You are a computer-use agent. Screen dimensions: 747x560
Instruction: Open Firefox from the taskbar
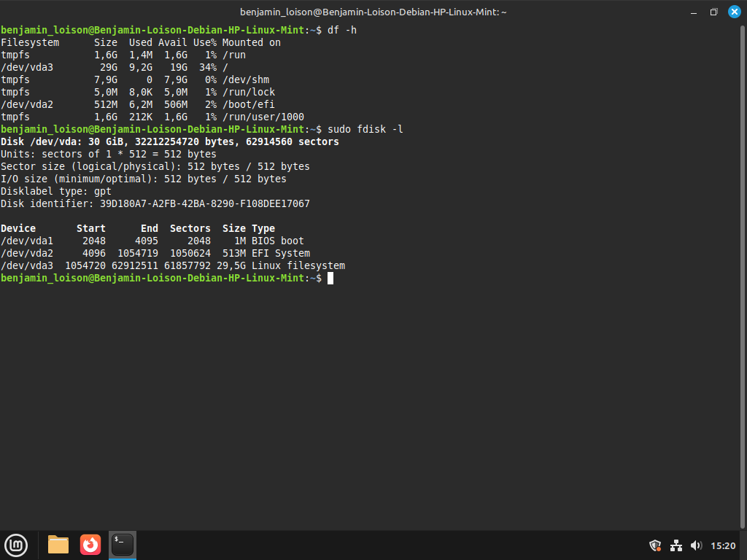pos(90,545)
